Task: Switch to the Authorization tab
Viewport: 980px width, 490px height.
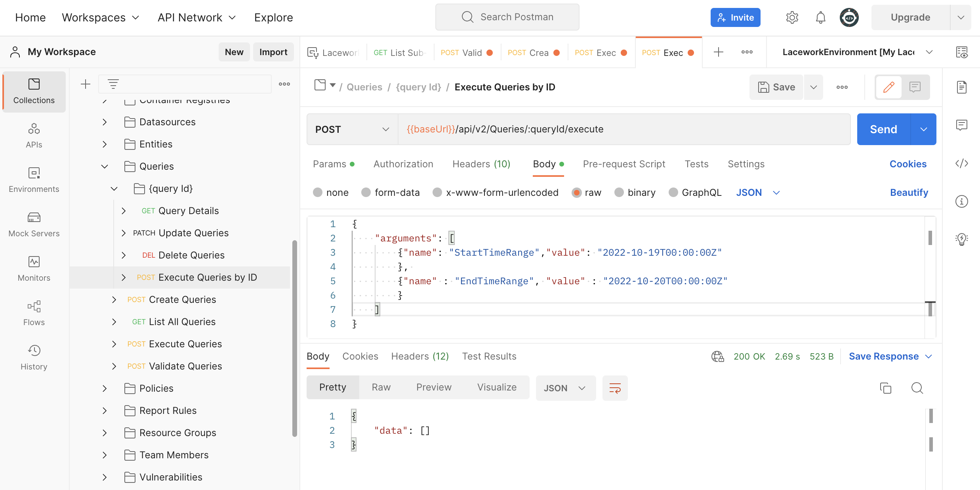Action: 403,164
